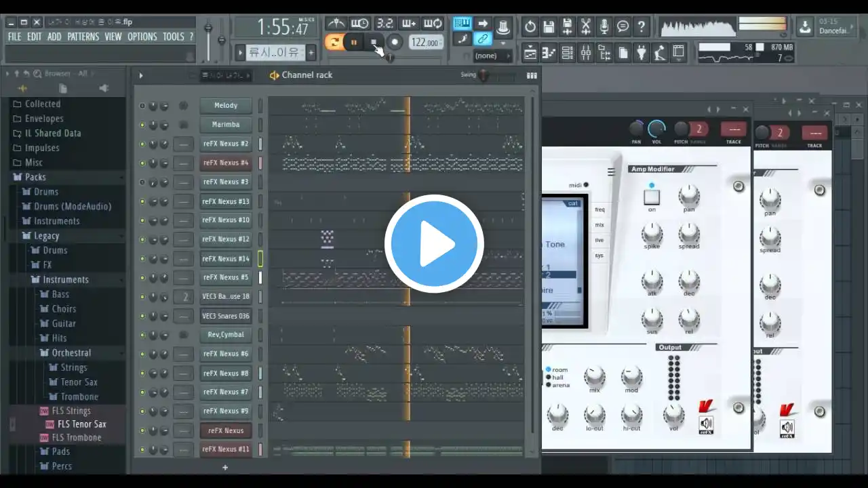The height and width of the screenshot is (488, 868).
Task: Open the audio editor scissors icon
Action: (586, 27)
